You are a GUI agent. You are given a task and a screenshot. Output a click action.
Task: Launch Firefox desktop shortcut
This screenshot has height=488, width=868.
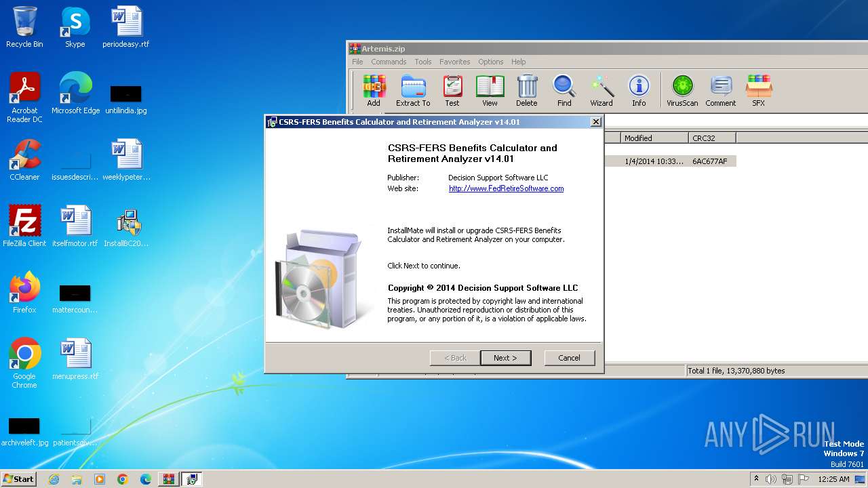click(24, 293)
